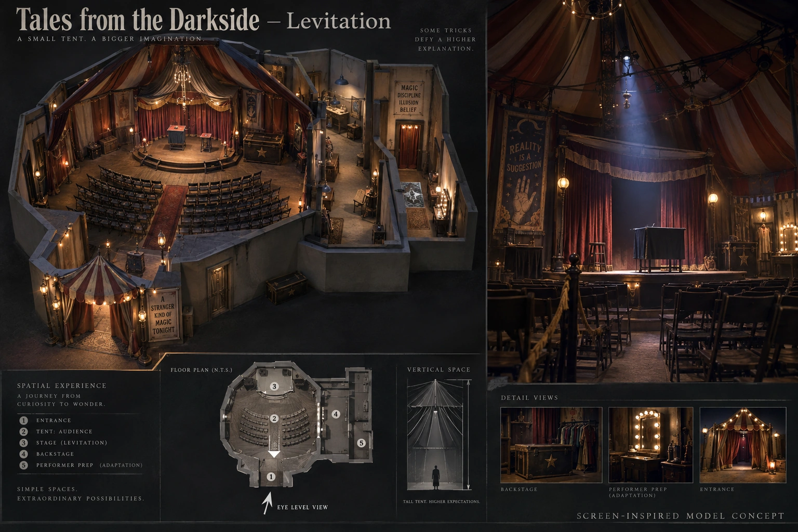Click the number 1 circle beside ENTRANCE legend

coord(23,420)
